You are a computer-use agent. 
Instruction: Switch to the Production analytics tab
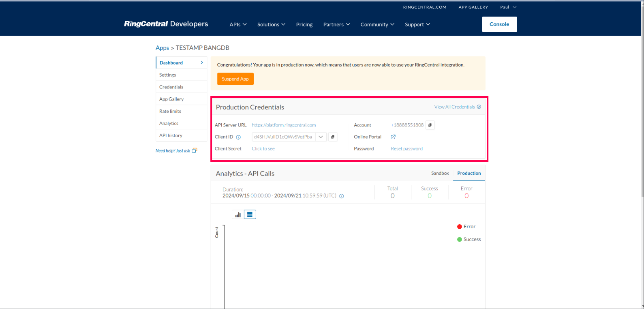point(469,173)
